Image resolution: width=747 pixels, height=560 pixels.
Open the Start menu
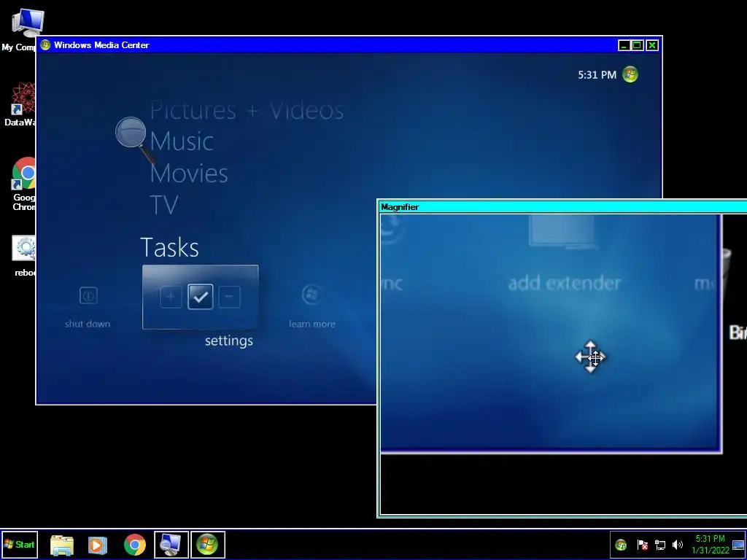pyautogui.click(x=20, y=544)
